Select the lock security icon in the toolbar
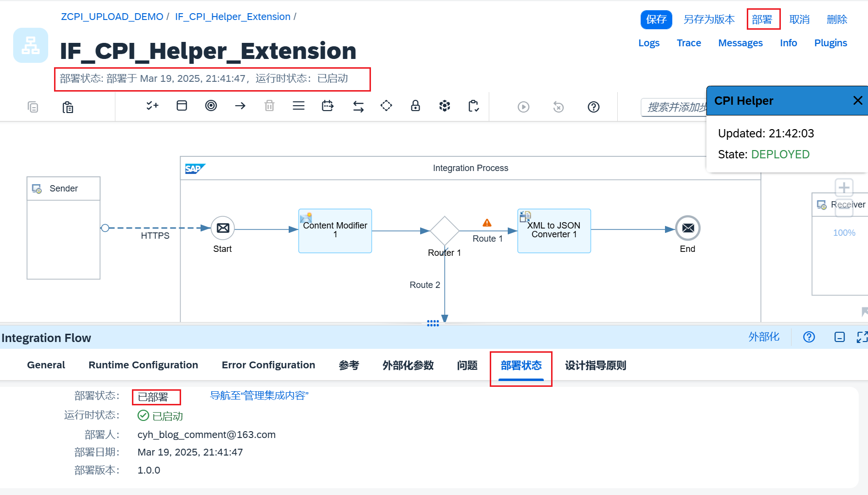This screenshot has width=868, height=495. 415,105
